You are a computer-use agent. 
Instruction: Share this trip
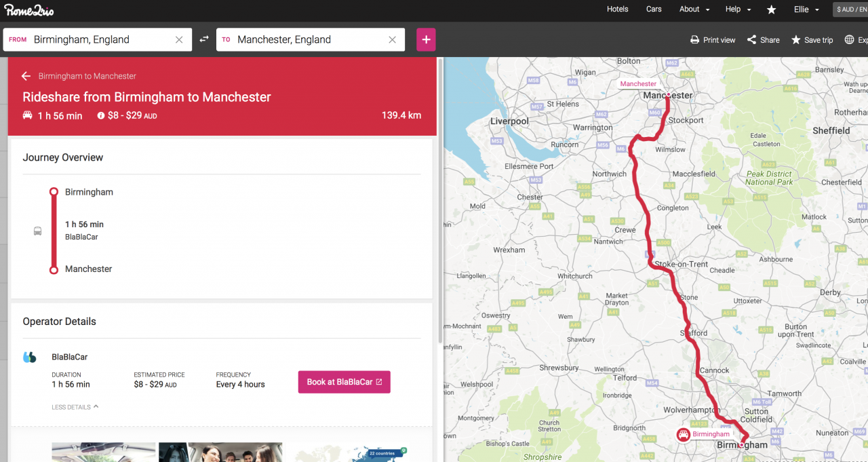[x=764, y=40]
